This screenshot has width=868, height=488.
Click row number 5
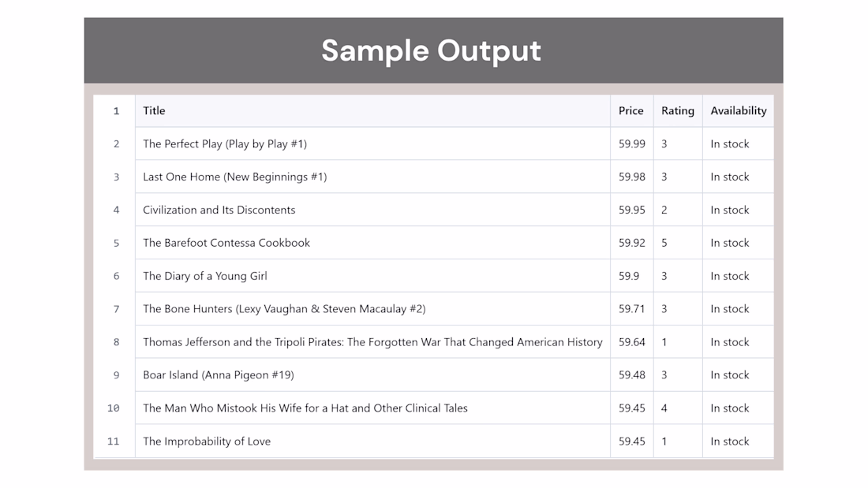[x=116, y=243]
